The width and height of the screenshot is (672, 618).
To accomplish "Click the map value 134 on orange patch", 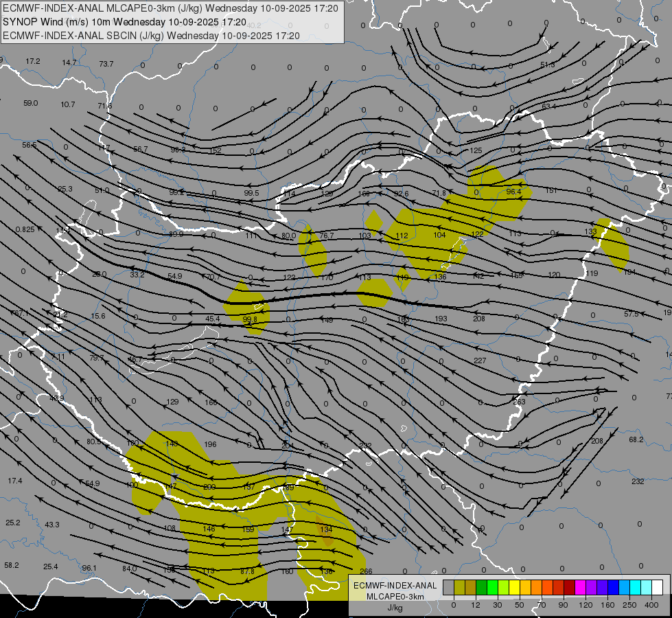I will (x=327, y=529).
